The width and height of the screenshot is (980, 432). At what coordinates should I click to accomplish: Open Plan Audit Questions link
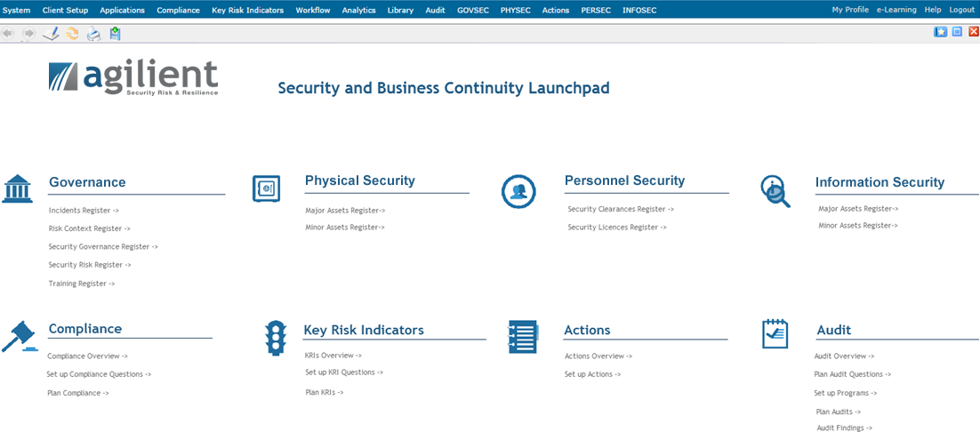[853, 374]
